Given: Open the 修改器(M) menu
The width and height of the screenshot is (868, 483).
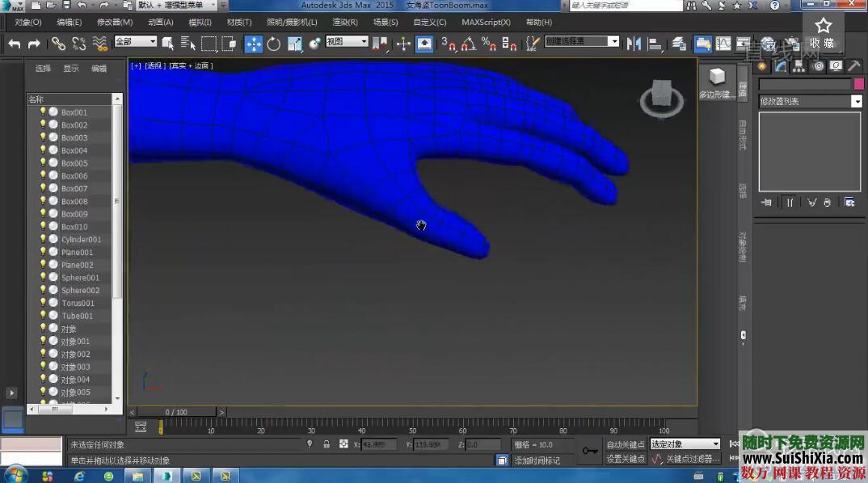Looking at the screenshot, I should point(115,22).
